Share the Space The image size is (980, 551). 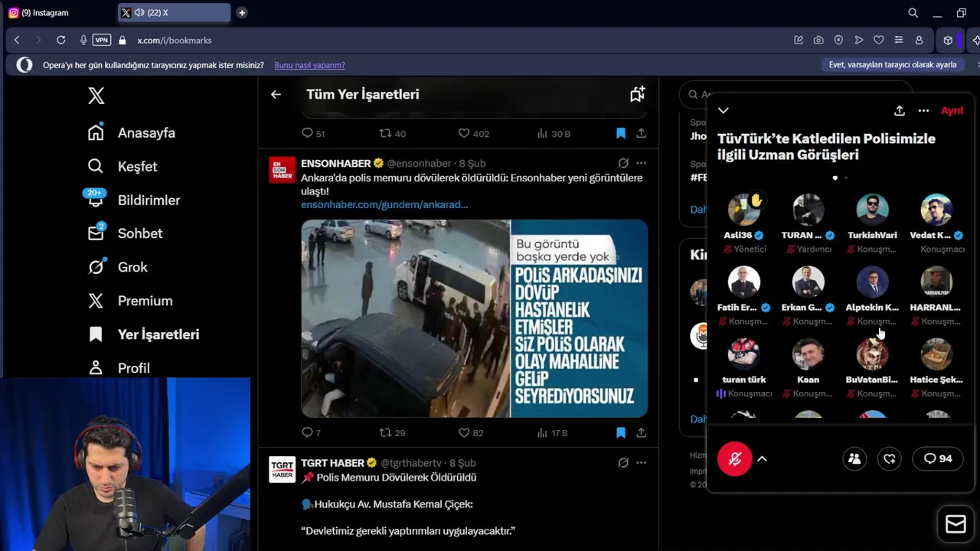pyautogui.click(x=900, y=110)
